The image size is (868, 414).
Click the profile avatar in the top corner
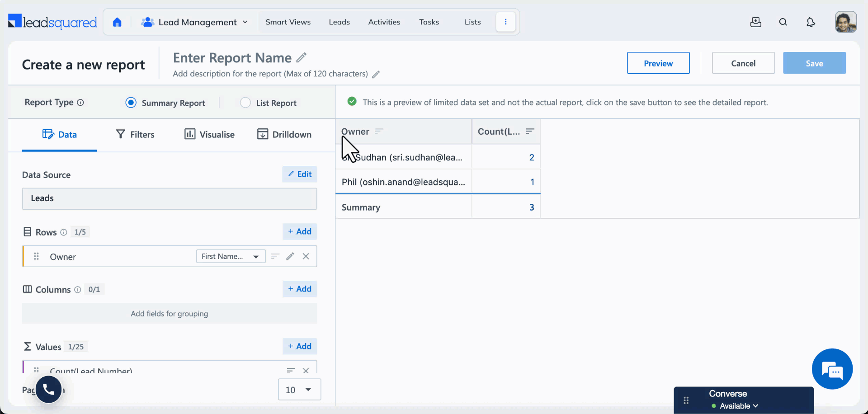[845, 22]
